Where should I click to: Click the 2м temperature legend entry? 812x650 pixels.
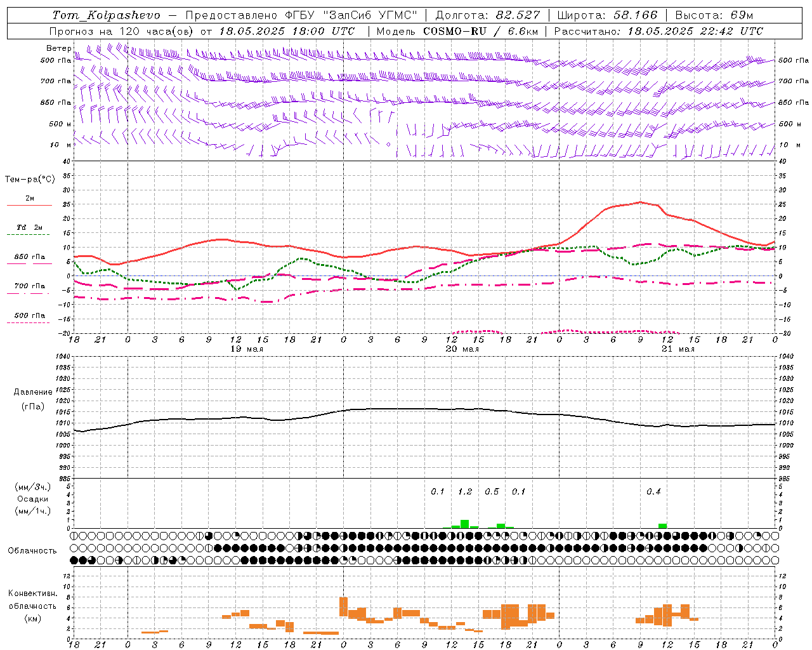click(x=30, y=198)
